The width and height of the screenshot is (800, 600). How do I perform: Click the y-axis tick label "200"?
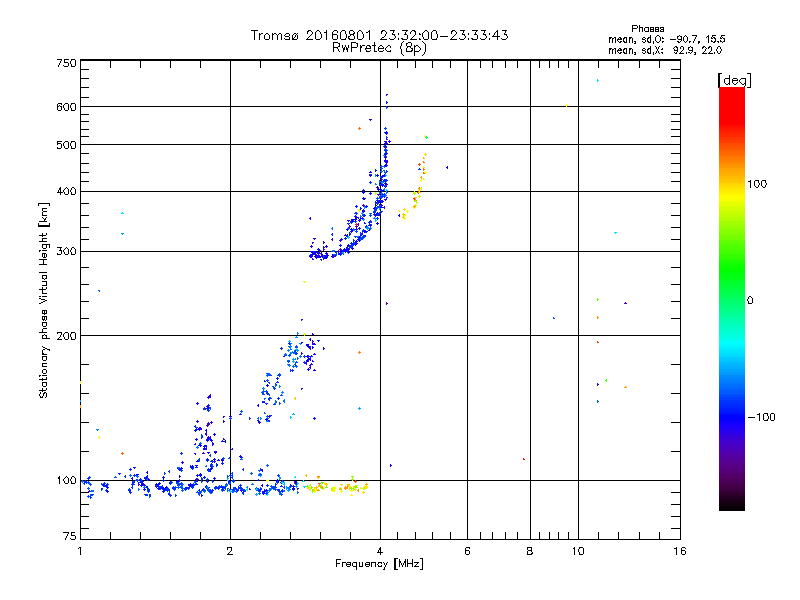(x=66, y=336)
